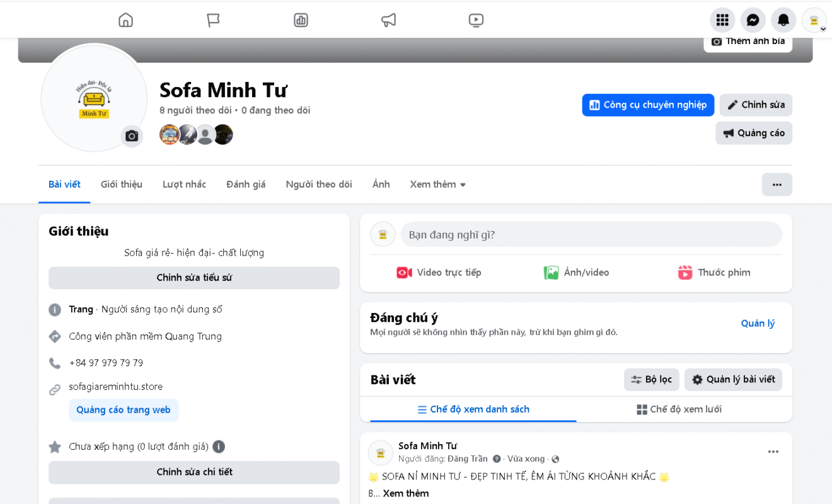Click the Bạn đang nghĩ gì? field
This screenshot has height=504, width=832.
591,235
